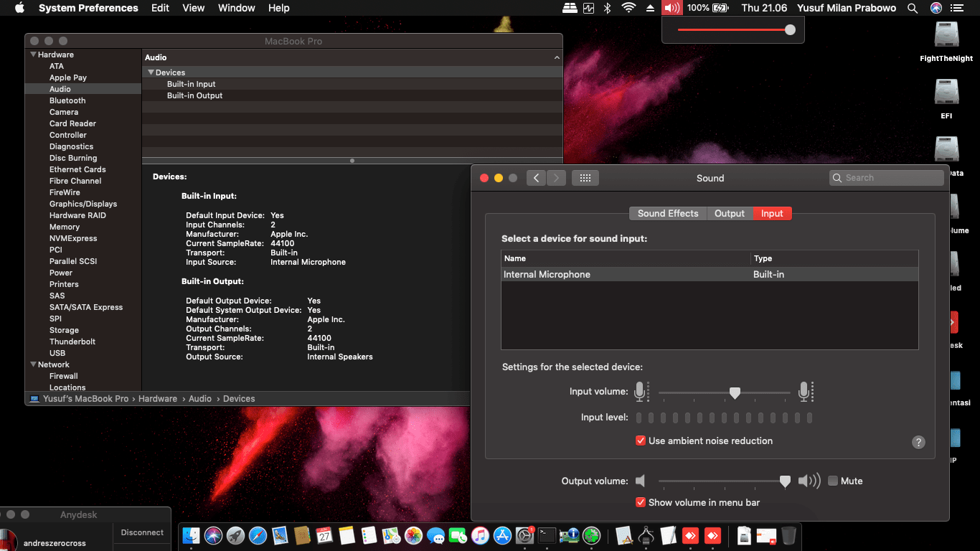
Task: Collapse the Hardware section in sidebar
Action: pyautogui.click(x=33, y=55)
